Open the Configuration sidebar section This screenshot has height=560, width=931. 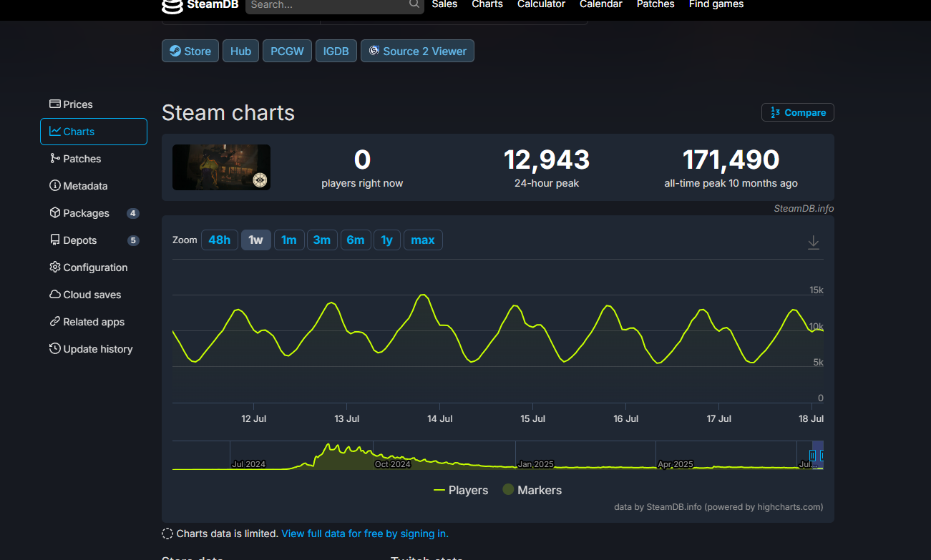click(94, 267)
